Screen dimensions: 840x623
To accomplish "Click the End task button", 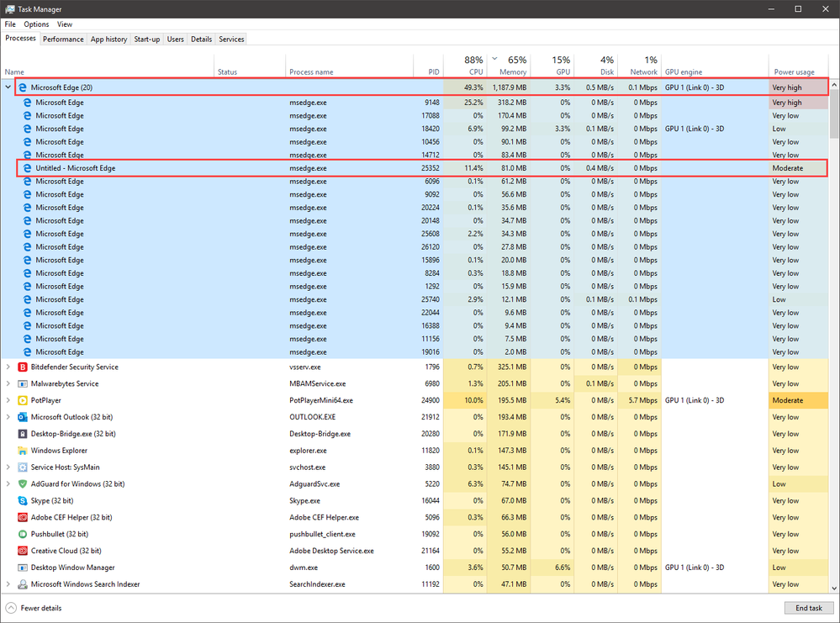I will (x=808, y=608).
